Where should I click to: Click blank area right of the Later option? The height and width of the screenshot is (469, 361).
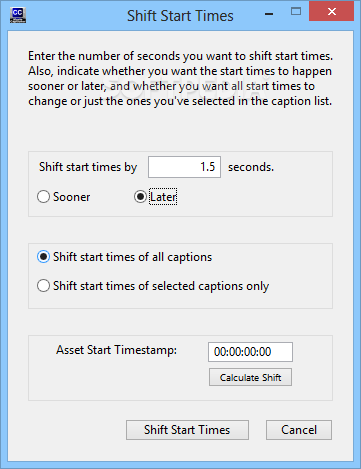pyautogui.click(x=253, y=197)
